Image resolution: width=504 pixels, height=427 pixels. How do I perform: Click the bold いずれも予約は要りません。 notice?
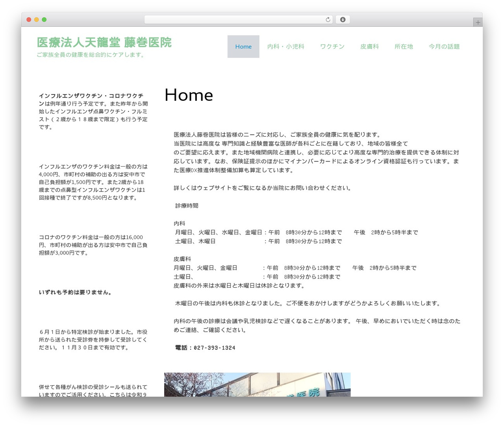pos(75,292)
